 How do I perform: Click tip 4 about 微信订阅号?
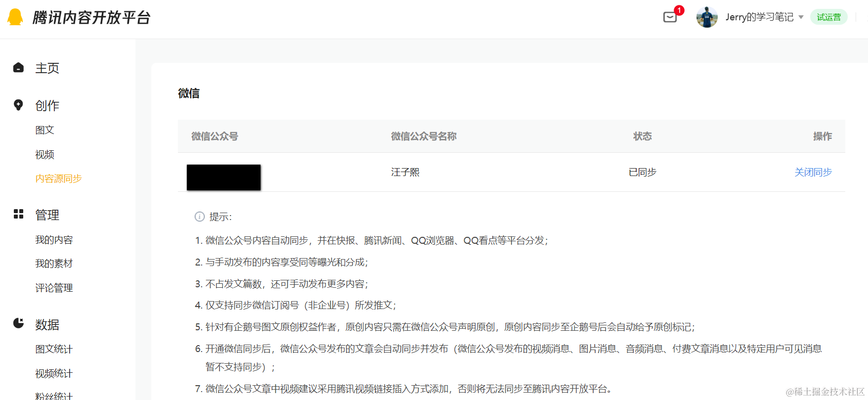coord(296,305)
